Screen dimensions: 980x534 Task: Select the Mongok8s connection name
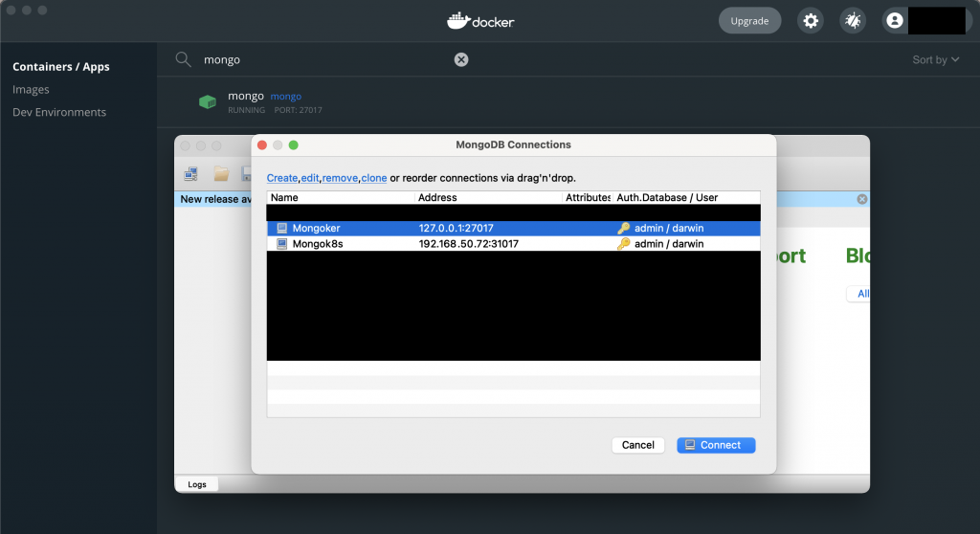[x=318, y=244]
